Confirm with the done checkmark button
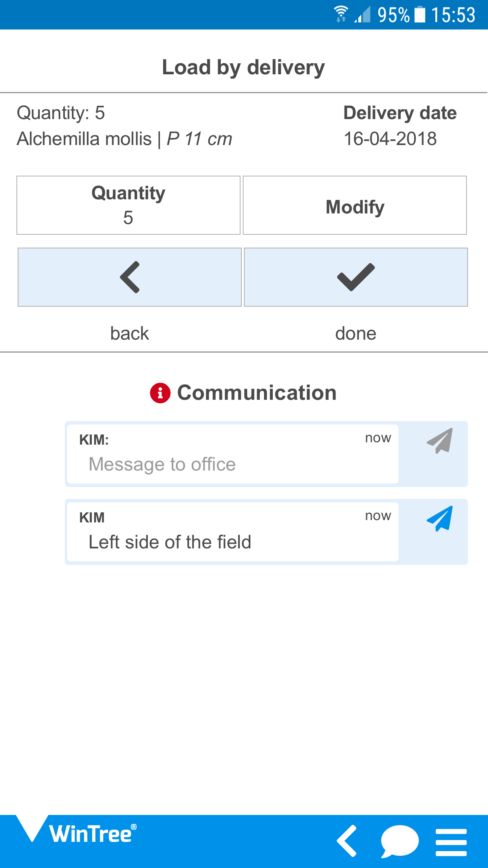 point(356,277)
